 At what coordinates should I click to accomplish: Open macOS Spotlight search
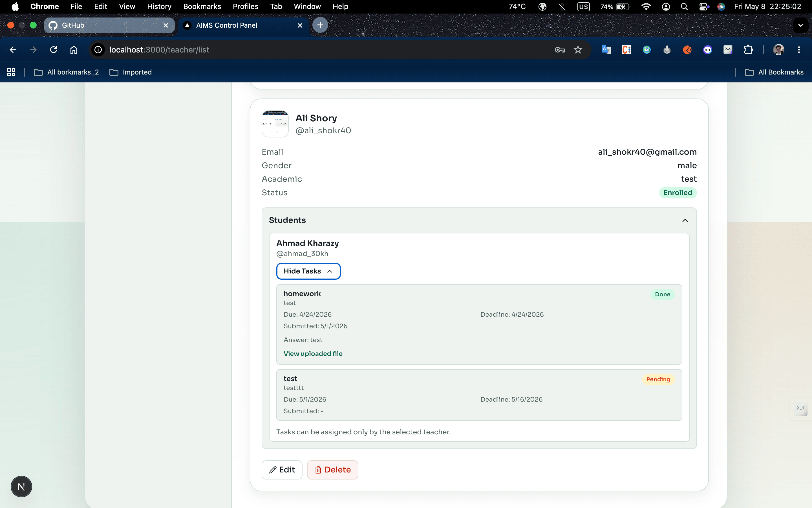(685, 7)
